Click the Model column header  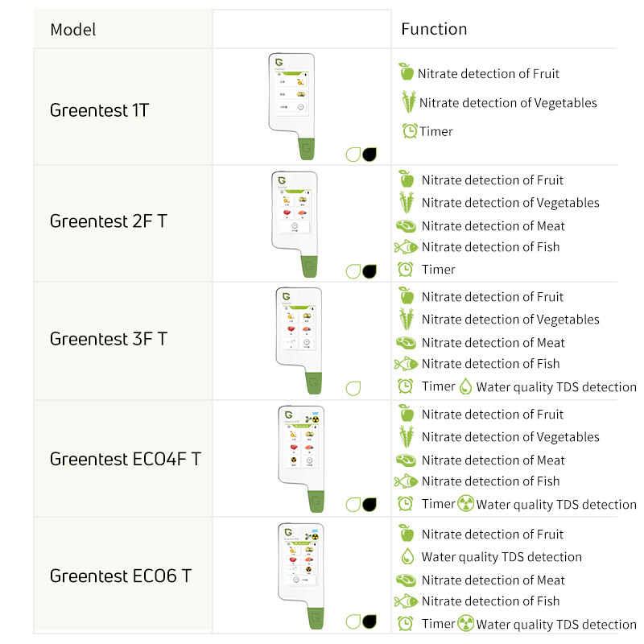(72, 30)
